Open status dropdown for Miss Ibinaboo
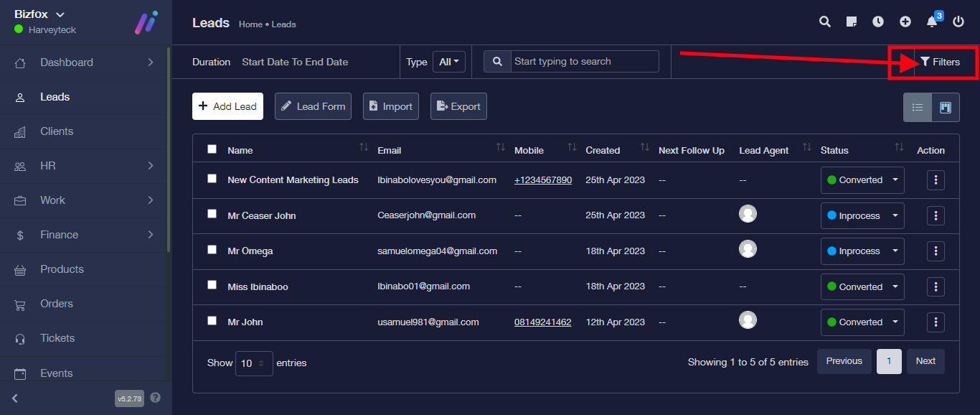Viewport: 980px width, 415px height. [862, 286]
